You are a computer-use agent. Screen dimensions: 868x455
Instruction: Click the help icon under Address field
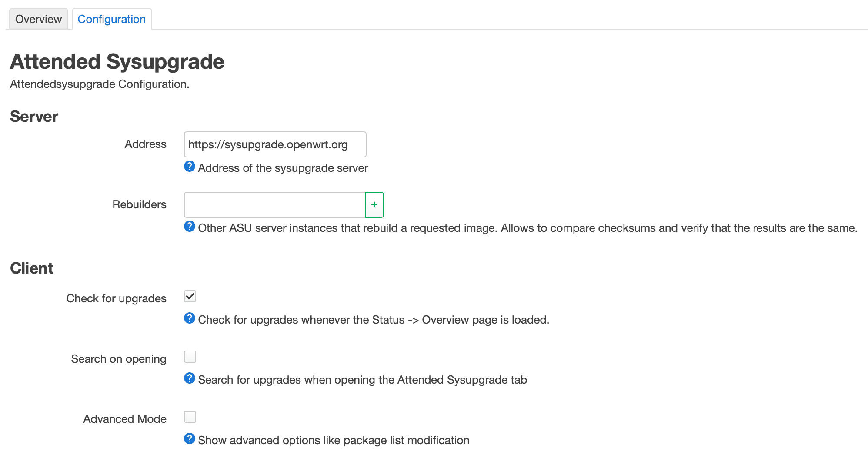pyautogui.click(x=190, y=166)
